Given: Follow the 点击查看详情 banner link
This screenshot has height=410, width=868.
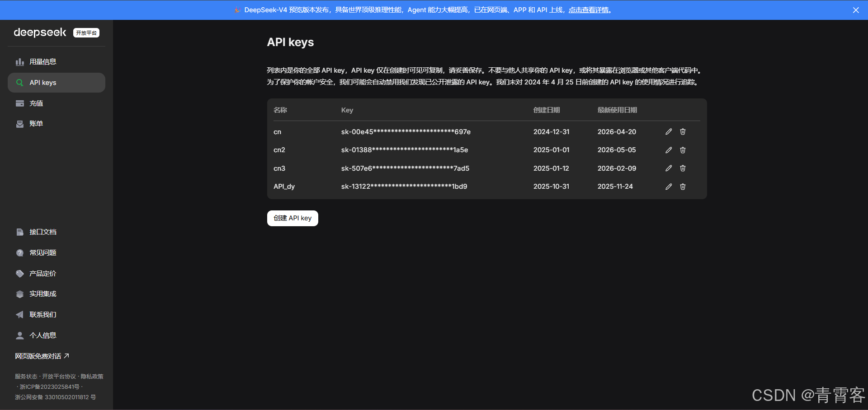Looking at the screenshot, I should pyautogui.click(x=589, y=10).
